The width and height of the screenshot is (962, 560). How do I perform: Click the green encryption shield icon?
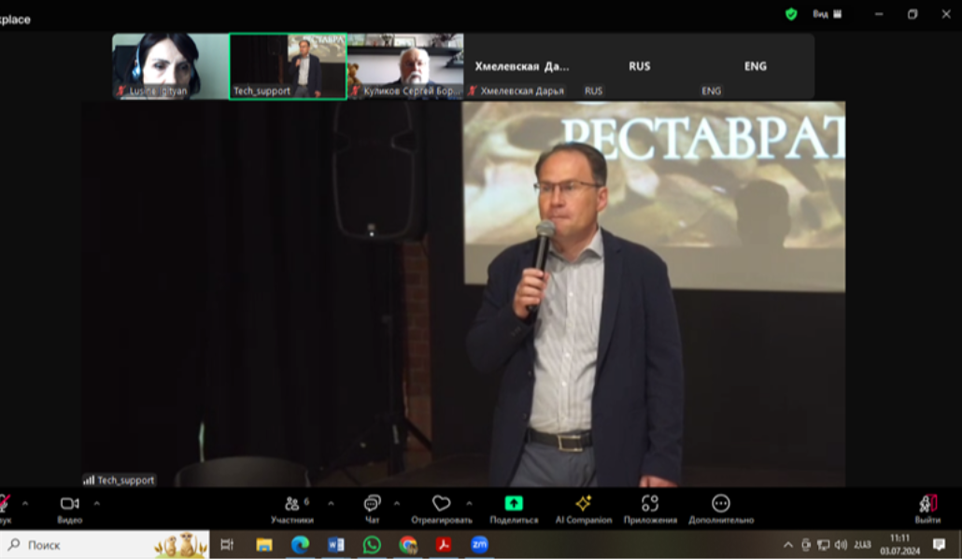coord(791,14)
